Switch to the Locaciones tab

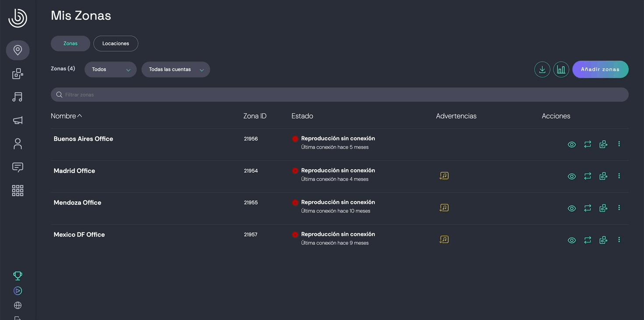116,43
